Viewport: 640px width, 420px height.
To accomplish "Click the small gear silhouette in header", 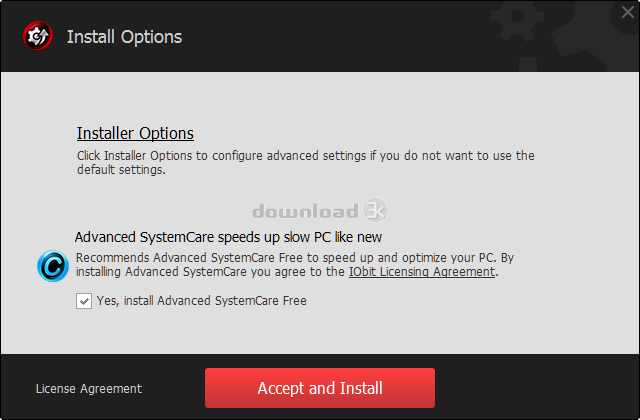I will point(517,18).
